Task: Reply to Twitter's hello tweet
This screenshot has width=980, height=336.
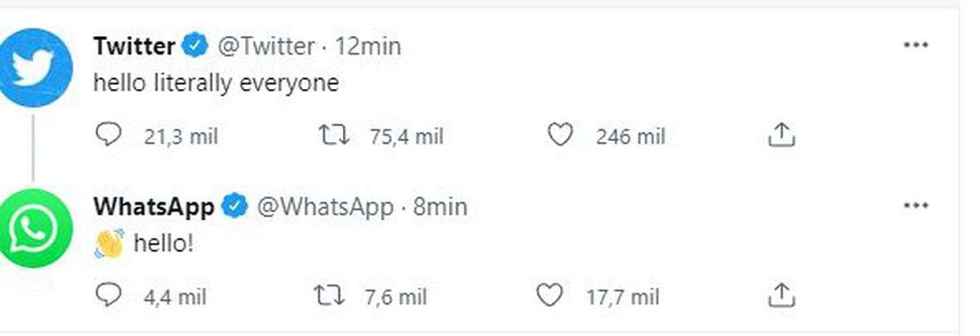Action: pos(108,136)
